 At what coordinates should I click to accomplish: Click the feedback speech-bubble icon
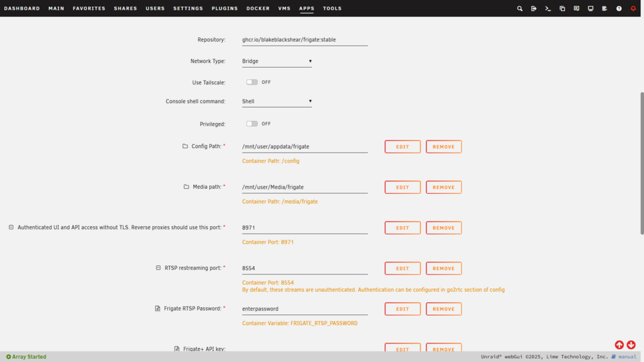point(576,8)
